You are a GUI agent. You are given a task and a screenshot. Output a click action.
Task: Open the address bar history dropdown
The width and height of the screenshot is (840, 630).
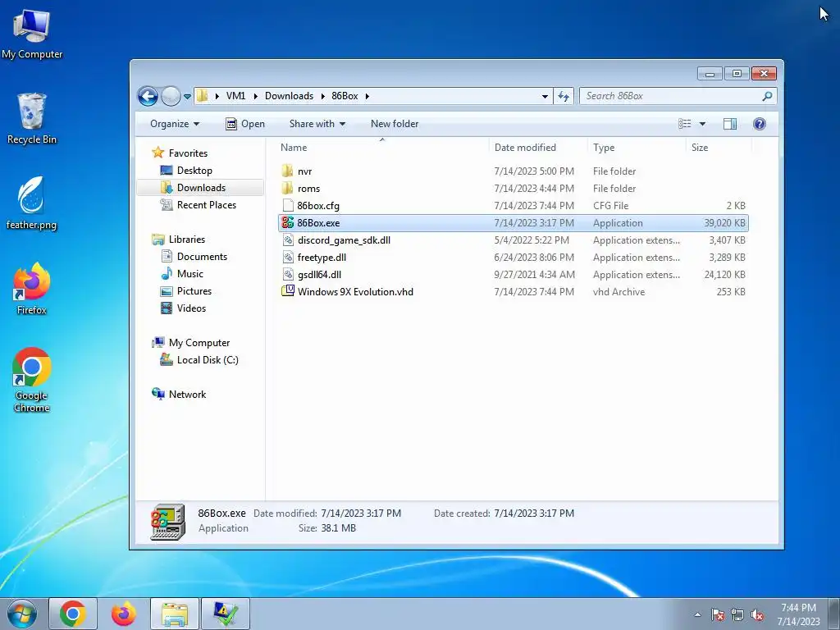coord(545,97)
